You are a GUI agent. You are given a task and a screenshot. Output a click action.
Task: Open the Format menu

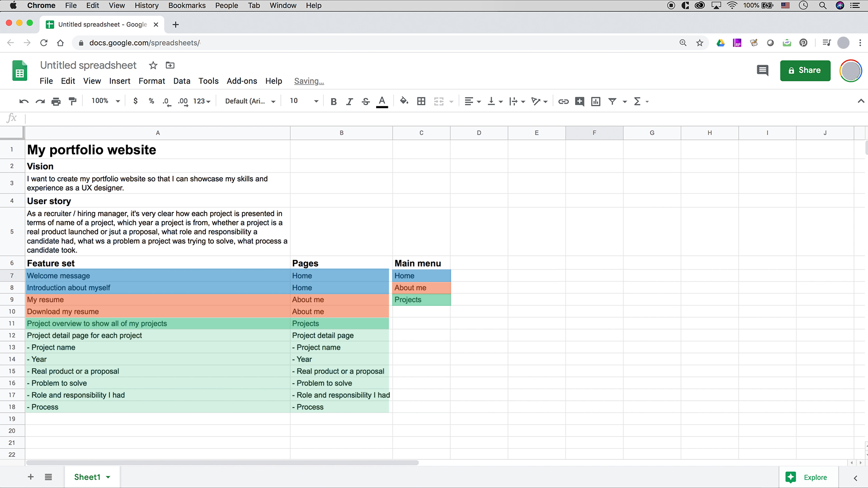point(151,81)
